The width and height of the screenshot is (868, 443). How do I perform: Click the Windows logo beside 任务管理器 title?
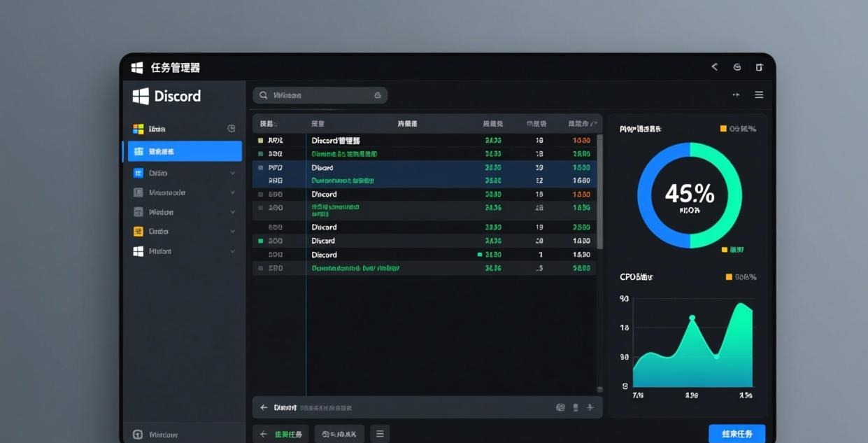pos(137,67)
